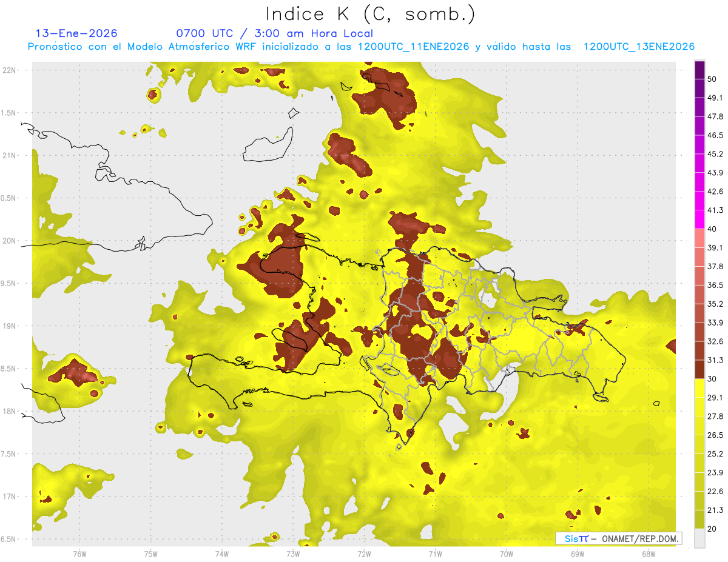Click the legend value '47.8'
The height and width of the screenshot is (562, 728).
[715, 116]
